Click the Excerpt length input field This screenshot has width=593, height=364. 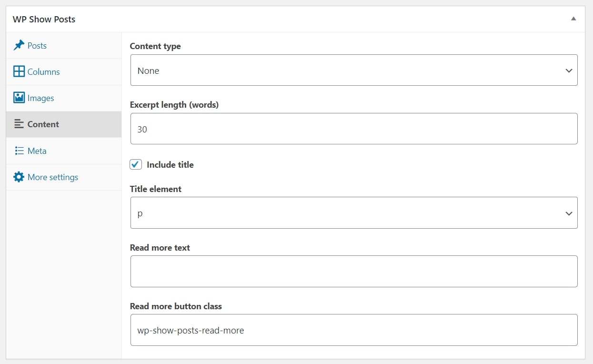pyautogui.click(x=353, y=128)
